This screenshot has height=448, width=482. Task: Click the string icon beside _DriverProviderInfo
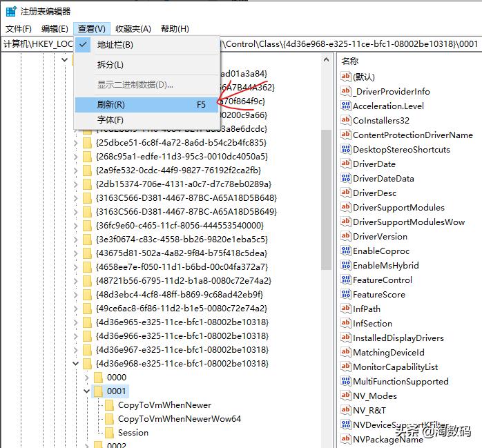(345, 91)
